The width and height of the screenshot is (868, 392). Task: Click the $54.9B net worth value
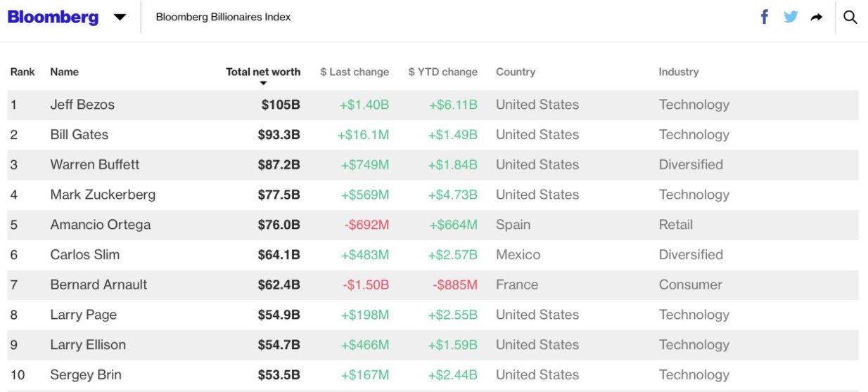[279, 315]
